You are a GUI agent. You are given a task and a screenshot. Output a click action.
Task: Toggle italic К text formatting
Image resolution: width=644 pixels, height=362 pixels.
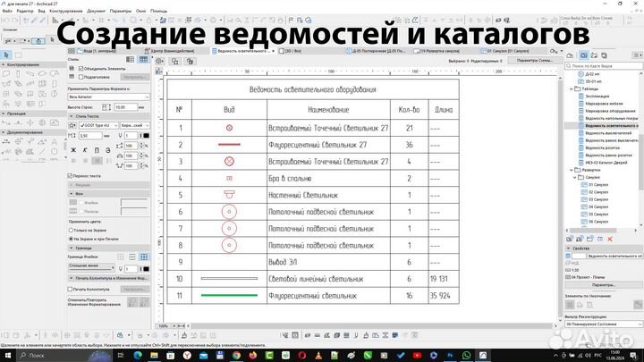85,150
